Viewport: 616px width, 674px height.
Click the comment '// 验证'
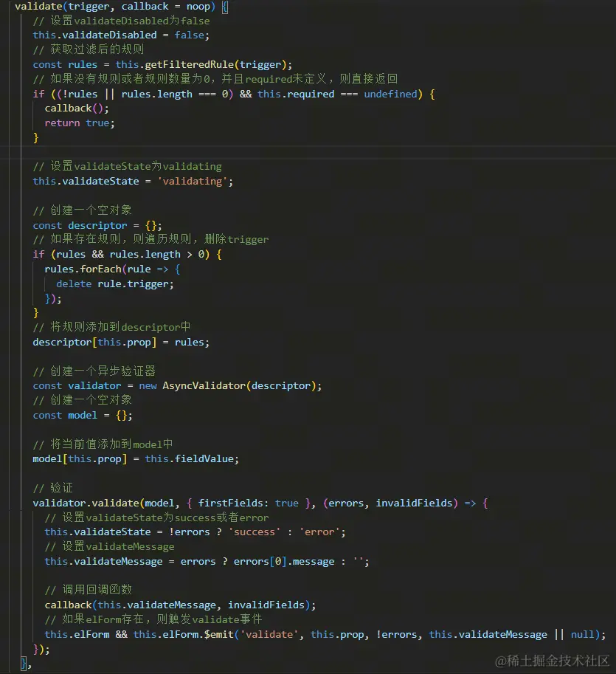click(x=53, y=488)
